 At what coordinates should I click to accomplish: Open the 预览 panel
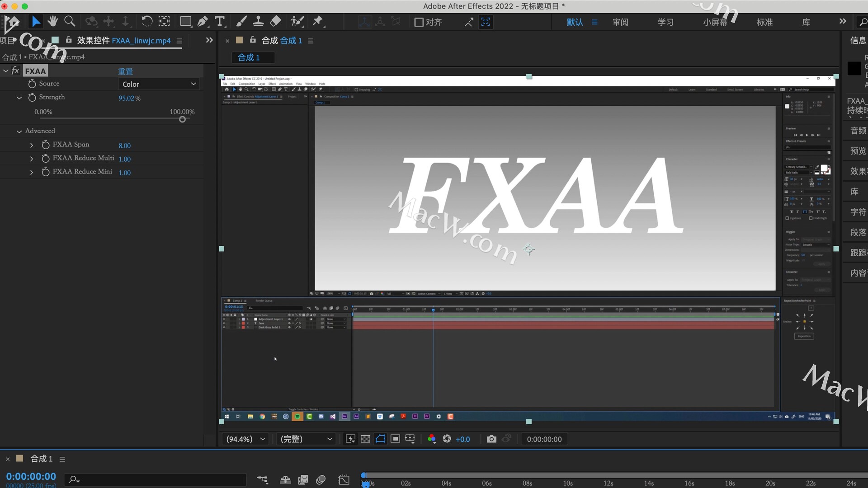point(858,151)
